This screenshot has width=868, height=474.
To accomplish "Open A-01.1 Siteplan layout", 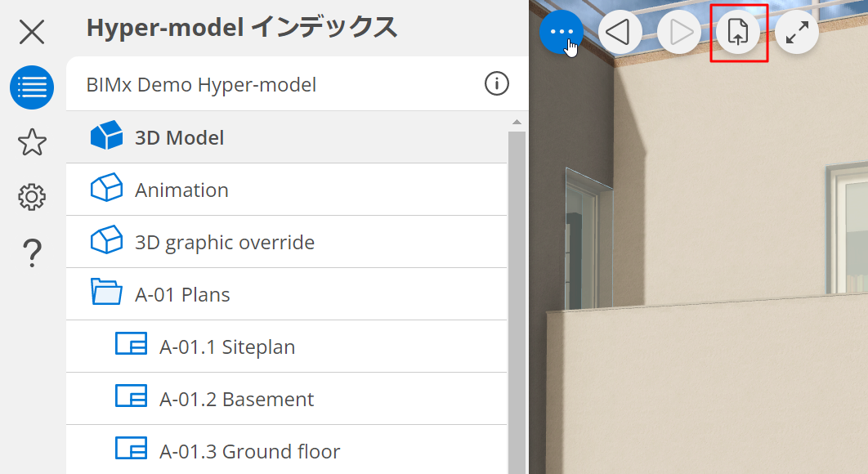I will pos(226,347).
